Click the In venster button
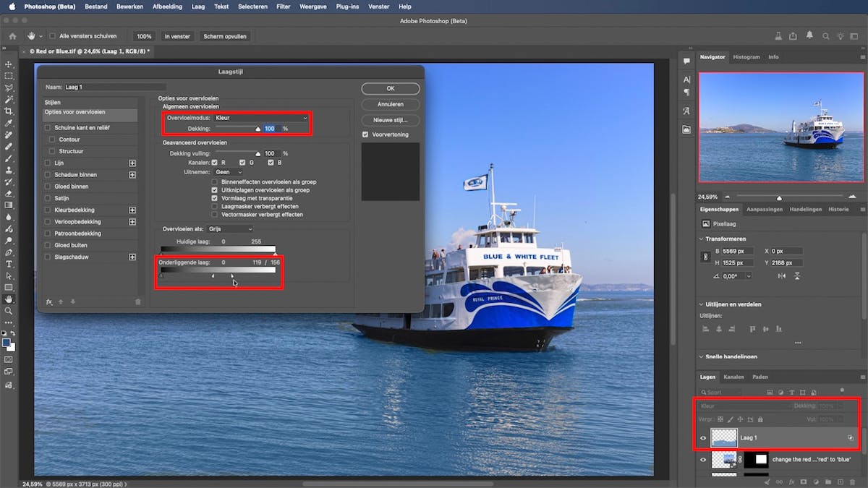Image resolution: width=868 pixels, height=488 pixels. point(177,35)
